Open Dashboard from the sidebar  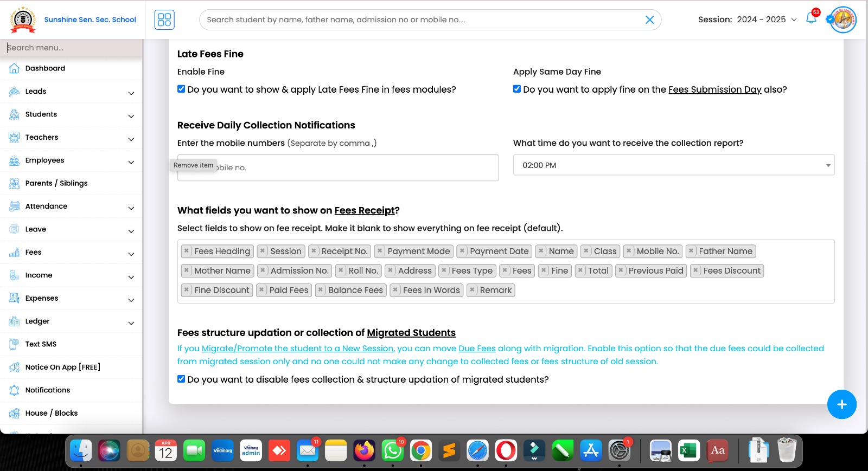(45, 68)
